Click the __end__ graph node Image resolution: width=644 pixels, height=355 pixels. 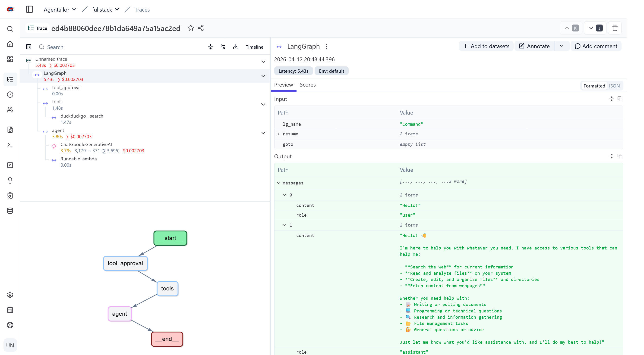167,339
